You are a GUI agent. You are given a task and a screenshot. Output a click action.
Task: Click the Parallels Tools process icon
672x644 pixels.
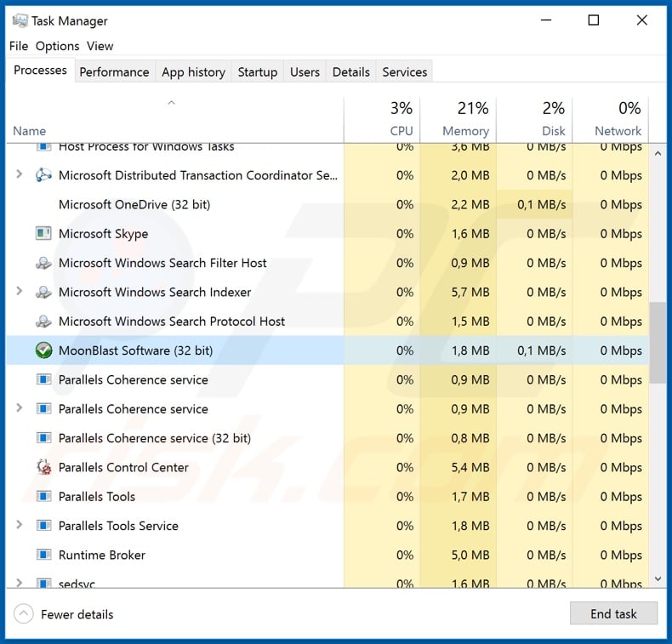coord(43,496)
